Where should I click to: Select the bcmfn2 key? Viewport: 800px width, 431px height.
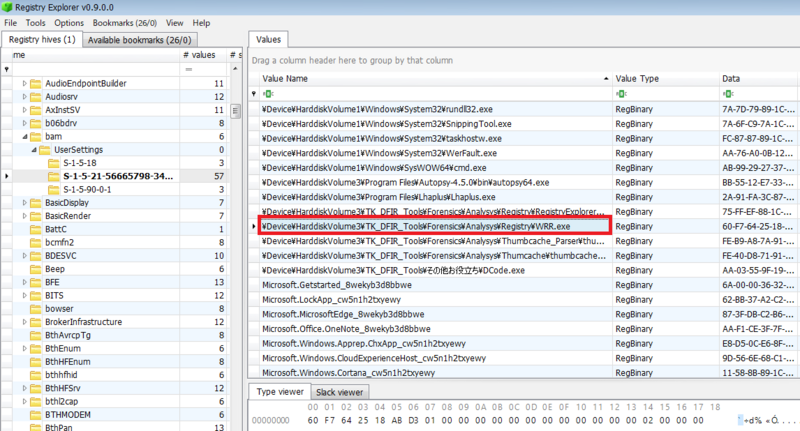coord(59,242)
